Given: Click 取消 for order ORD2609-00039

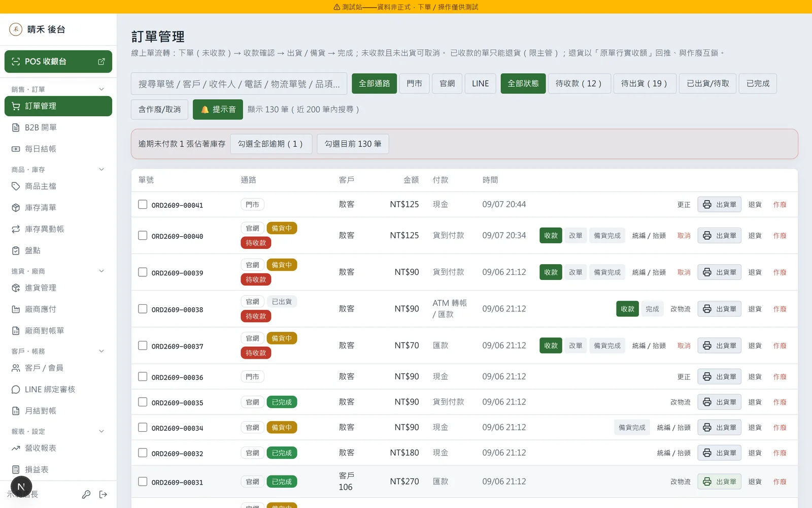Looking at the screenshot, I should click(x=684, y=272).
